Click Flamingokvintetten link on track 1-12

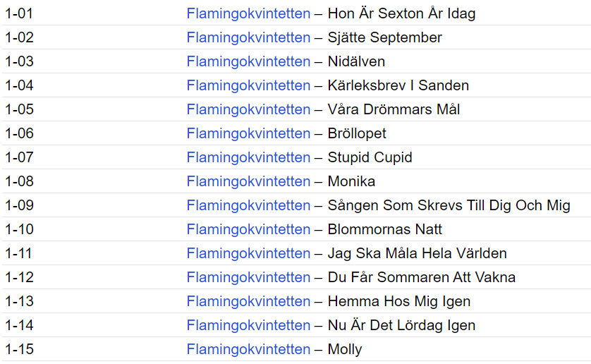[x=248, y=277]
